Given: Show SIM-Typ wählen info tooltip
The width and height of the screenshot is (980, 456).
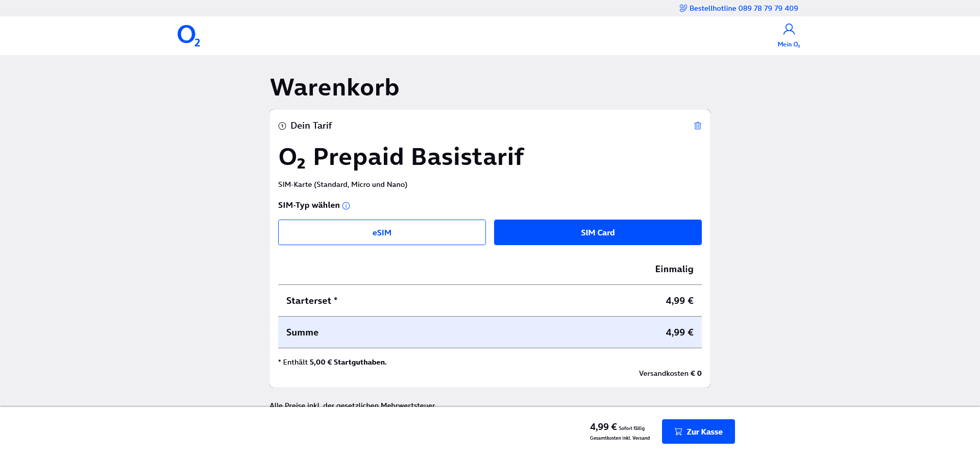Looking at the screenshot, I should coord(346,206).
